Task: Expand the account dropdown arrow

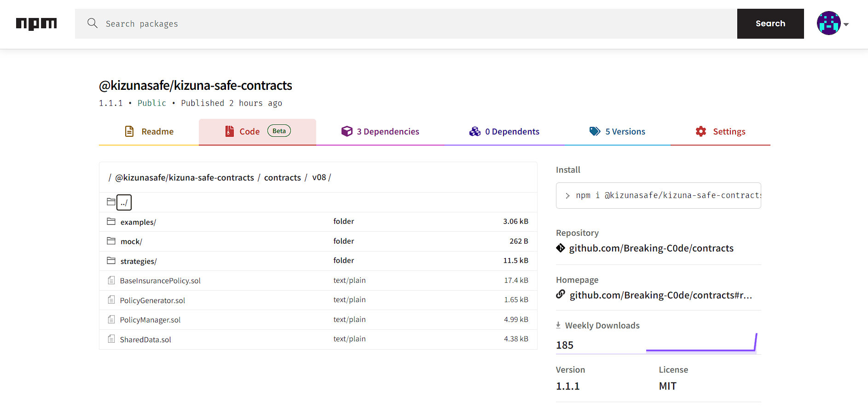Action: [846, 24]
